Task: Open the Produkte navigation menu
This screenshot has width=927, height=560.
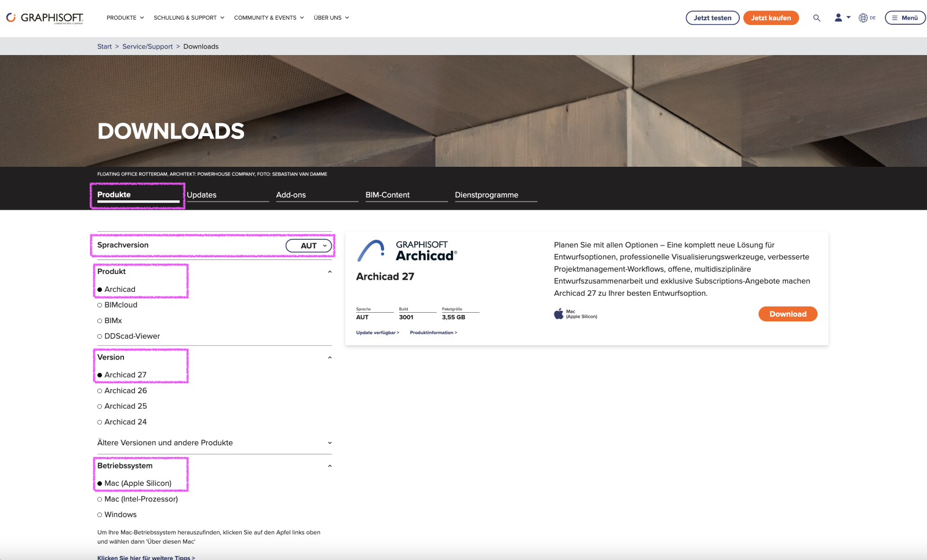Action: pyautogui.click(x=125, y=18)
